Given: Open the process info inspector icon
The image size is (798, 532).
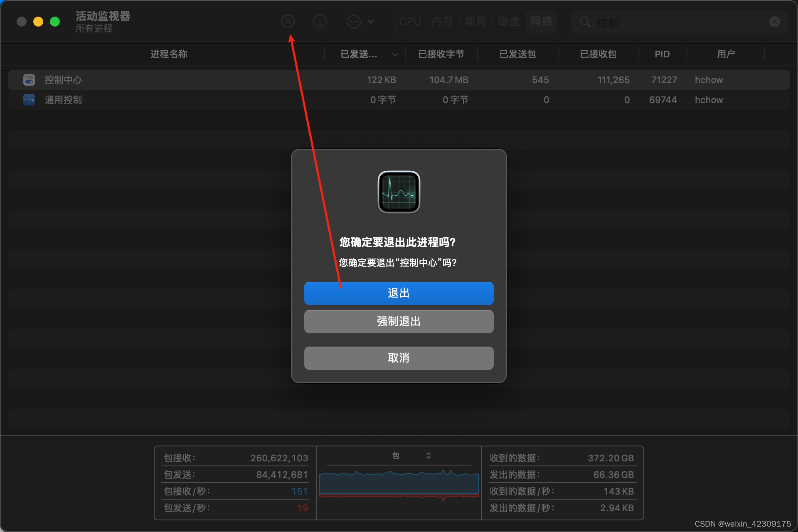Looking at the screenshot, I should tap(320, 21).
